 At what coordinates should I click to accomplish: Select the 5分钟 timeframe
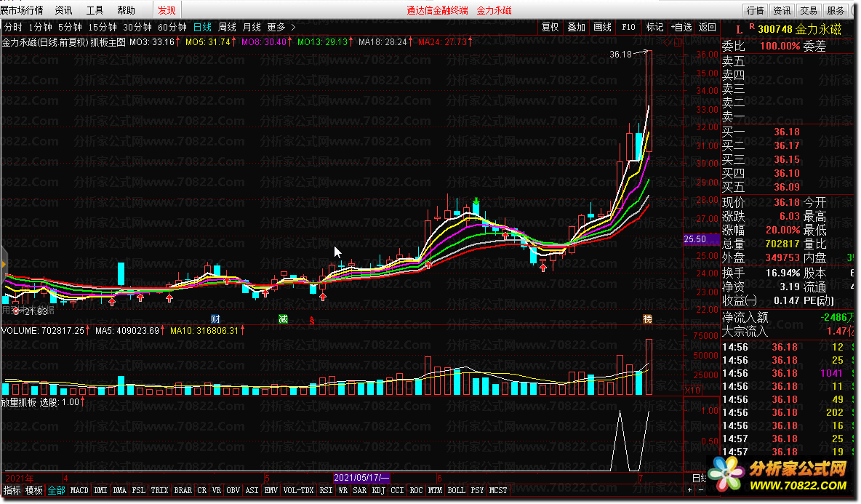pos(70,27)
